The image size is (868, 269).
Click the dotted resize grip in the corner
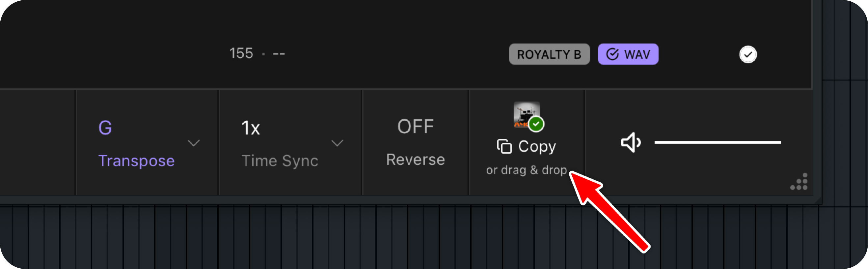pos(800,182)
